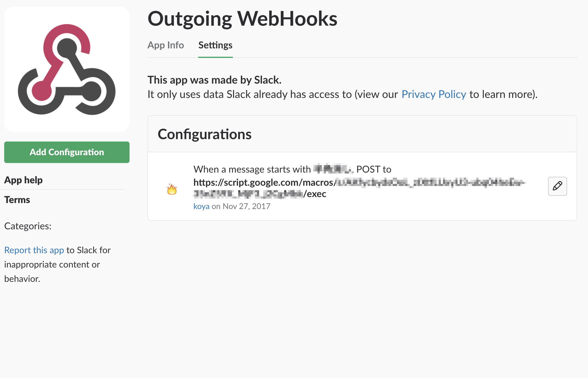
Task: Click the /exec ending of the URL
Action: [x=315, y=194]
